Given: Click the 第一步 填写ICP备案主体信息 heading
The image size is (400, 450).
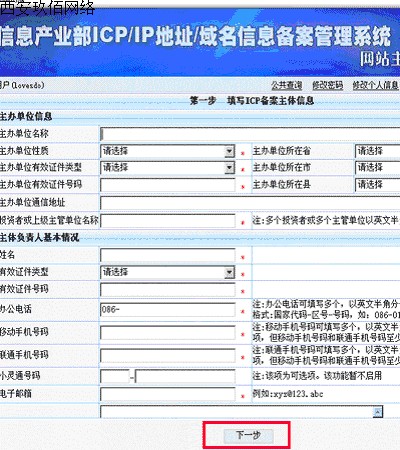Looking at the screenshot, I should [252, 100].
